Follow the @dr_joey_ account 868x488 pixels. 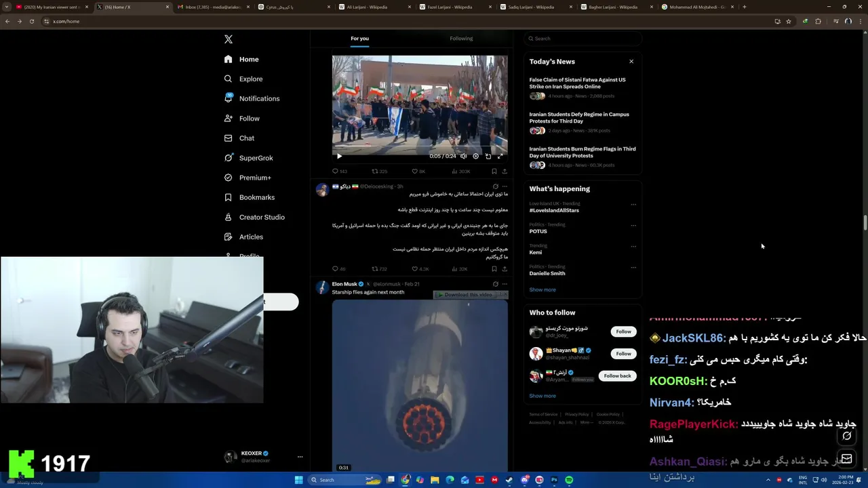tap(623, 331)
